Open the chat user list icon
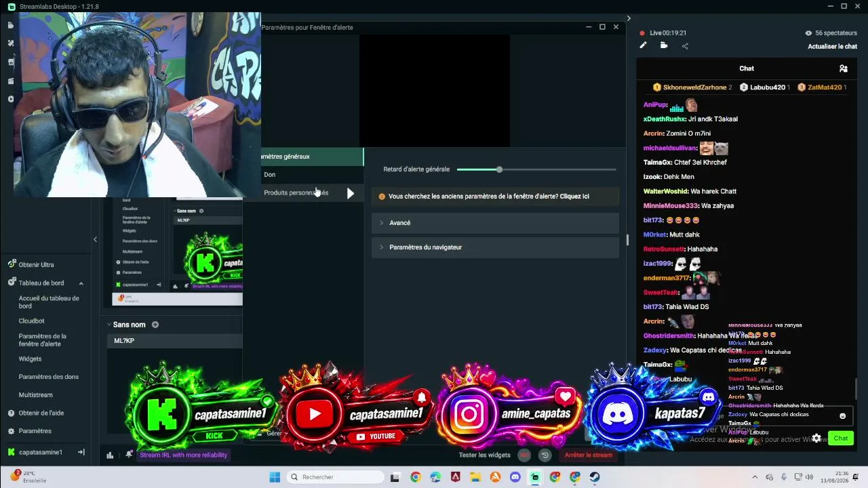The height and width of the screenshot is (488, 868). pos(843,68)
